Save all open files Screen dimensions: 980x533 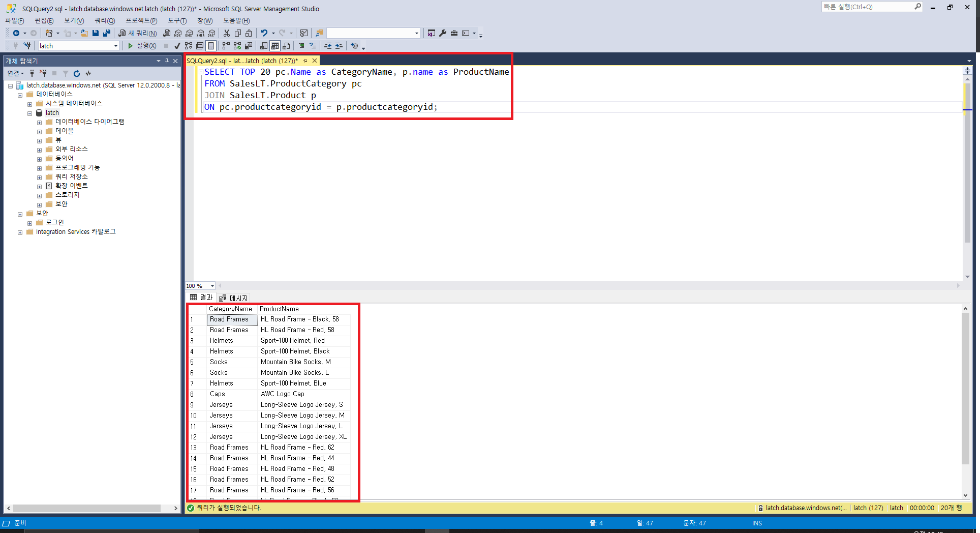(107, 33)
